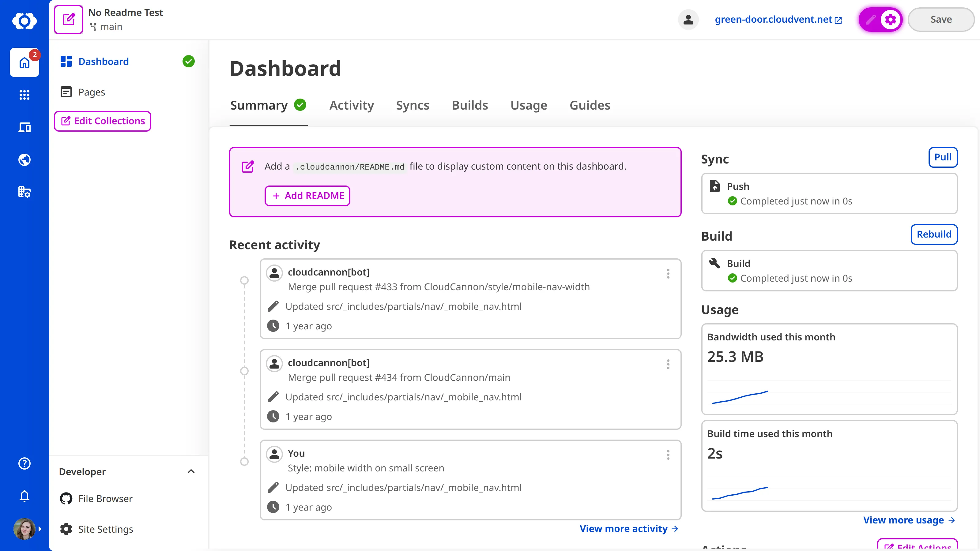Open the Build status card
Screen dimensions: 980x551
pyautogui.click(x=829, y=271)
